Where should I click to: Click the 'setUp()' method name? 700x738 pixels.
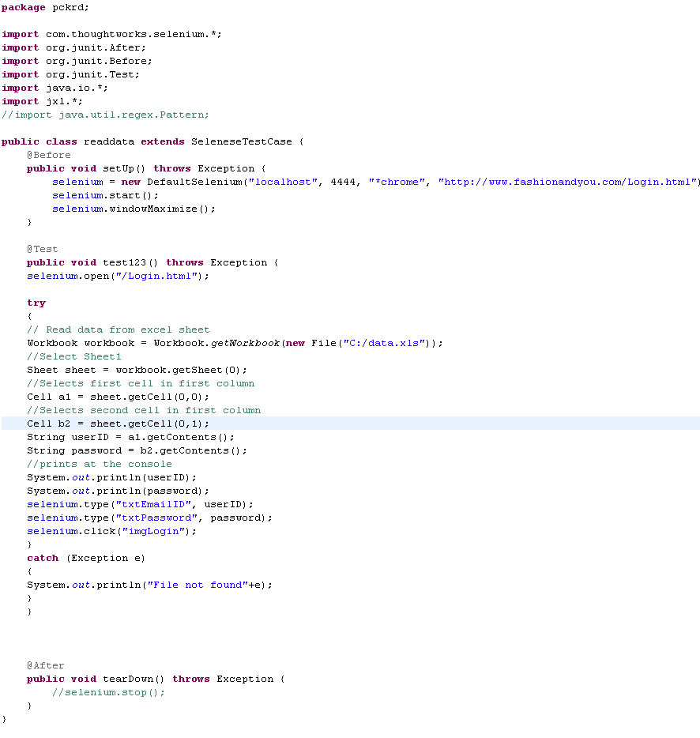(x=124, y=168)
